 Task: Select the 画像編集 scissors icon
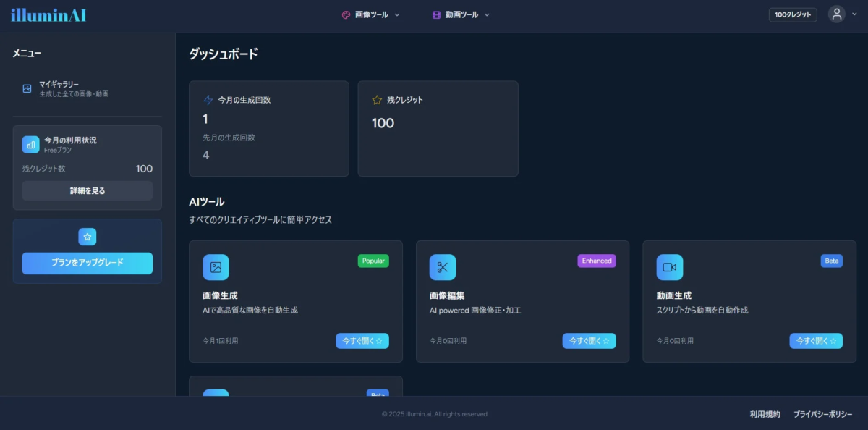point(443,266)
